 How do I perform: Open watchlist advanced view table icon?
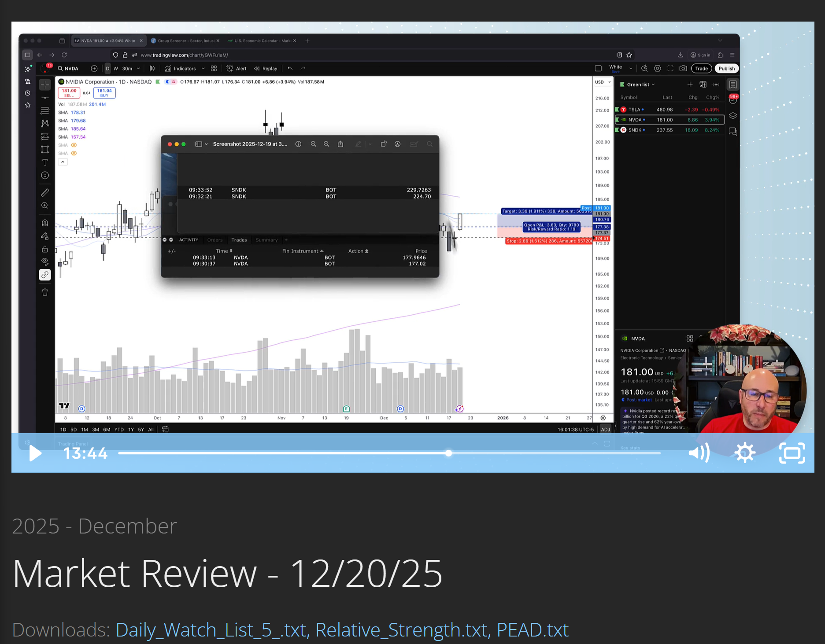tap(703, 85)
